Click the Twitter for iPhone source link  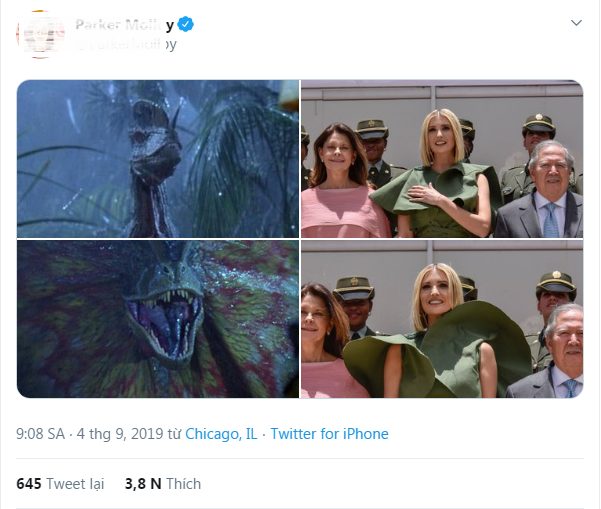click(329, 434)
